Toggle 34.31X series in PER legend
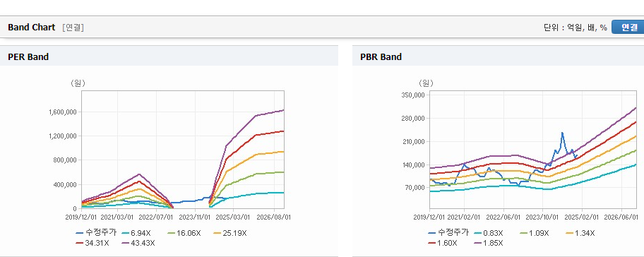Viewport: 644px width, 257px height. point(92,243)
